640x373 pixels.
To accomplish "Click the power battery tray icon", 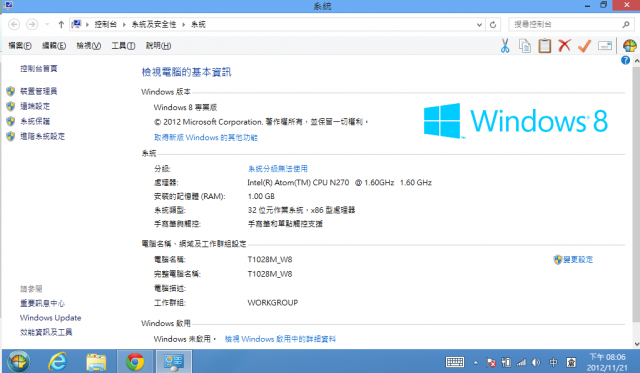I will point(506,362).
